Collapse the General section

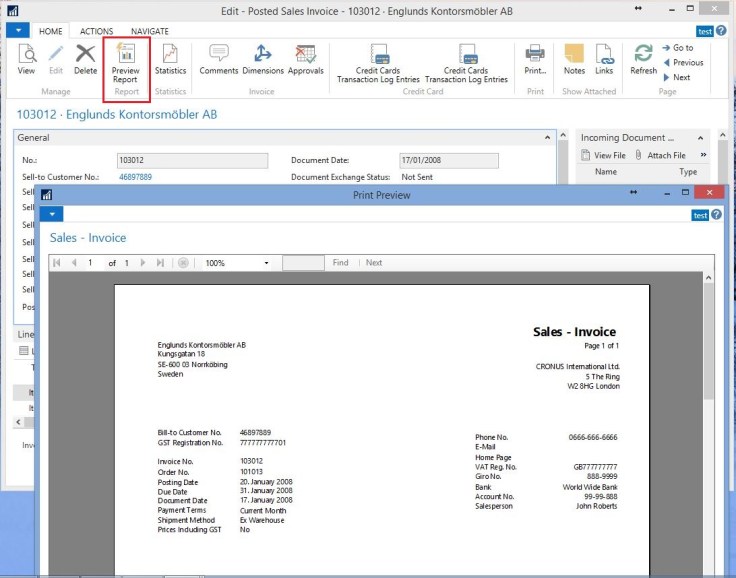pyautogui.click(x=547, y=138)
